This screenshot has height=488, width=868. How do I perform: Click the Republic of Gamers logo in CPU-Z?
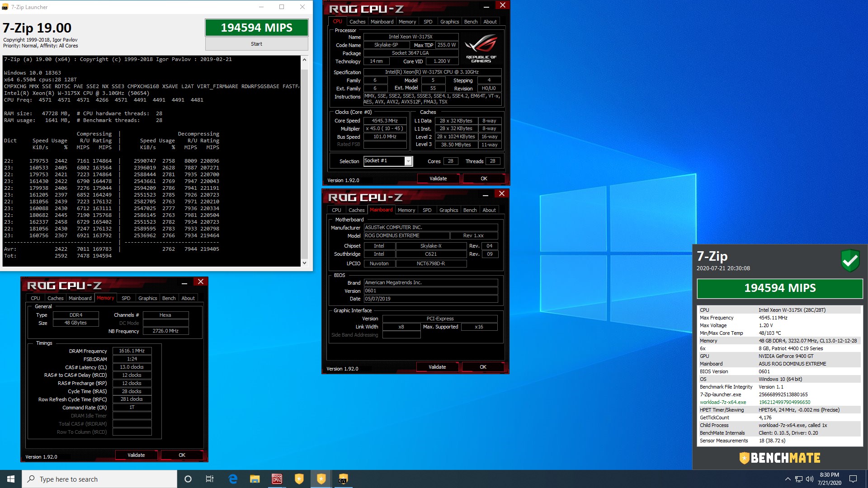(481, 49)
